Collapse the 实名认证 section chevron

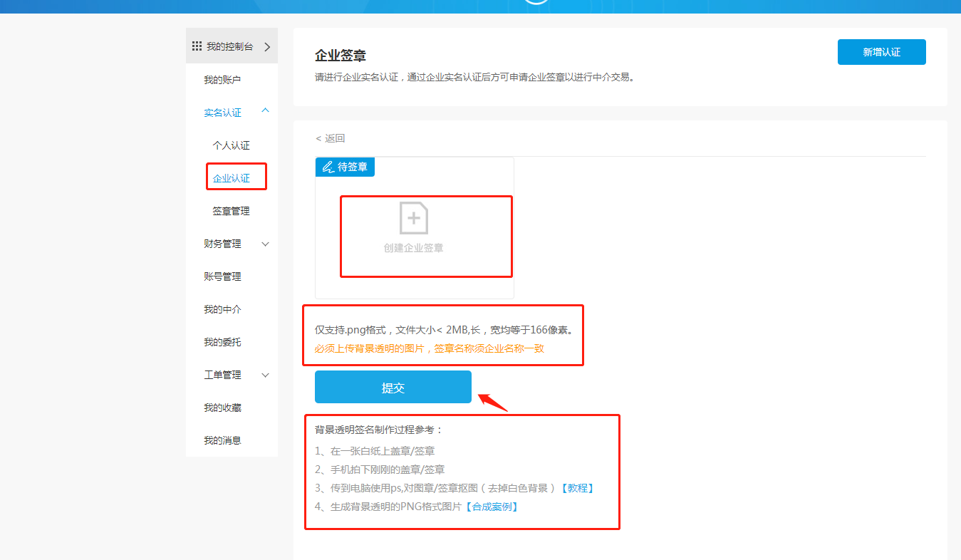point(266,110)
